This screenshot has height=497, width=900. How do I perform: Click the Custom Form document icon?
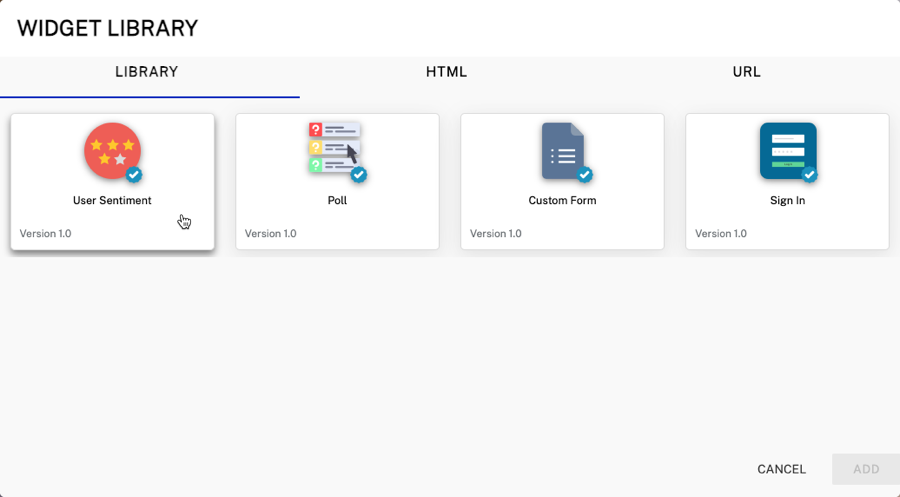point(563,151)
